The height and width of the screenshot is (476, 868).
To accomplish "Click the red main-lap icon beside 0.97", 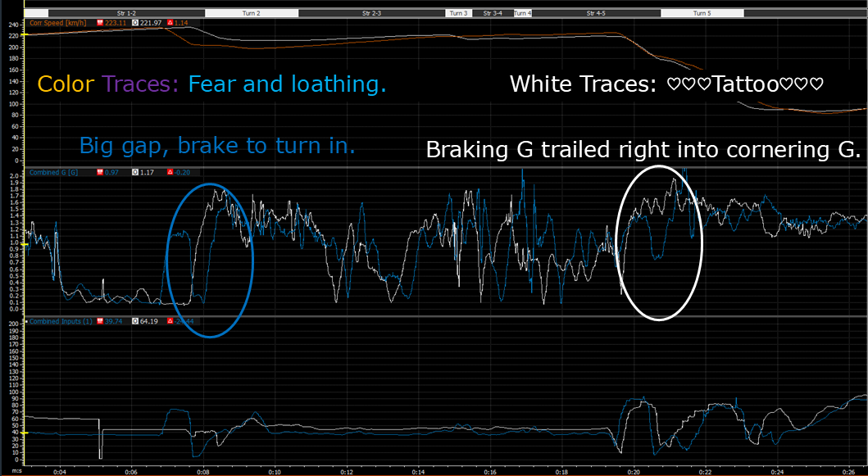I will pos(100,172).
